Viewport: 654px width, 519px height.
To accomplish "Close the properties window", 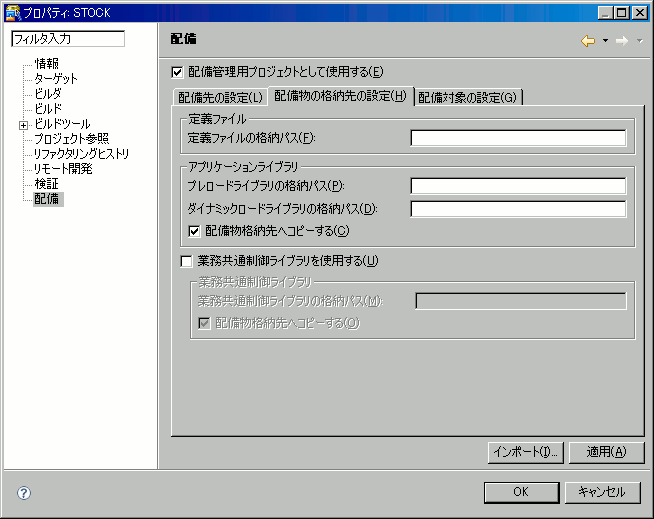I will 639,13.
